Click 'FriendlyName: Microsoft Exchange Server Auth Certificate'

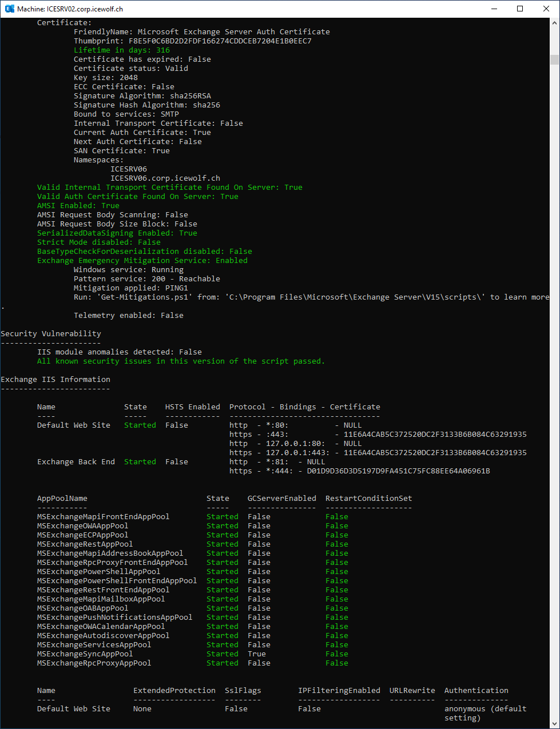(x=202, y=32)
